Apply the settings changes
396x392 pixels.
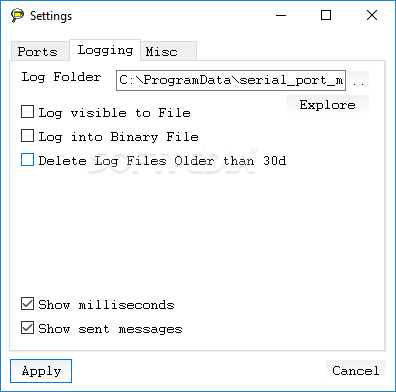pyautogui.click(x=41, y=371)
